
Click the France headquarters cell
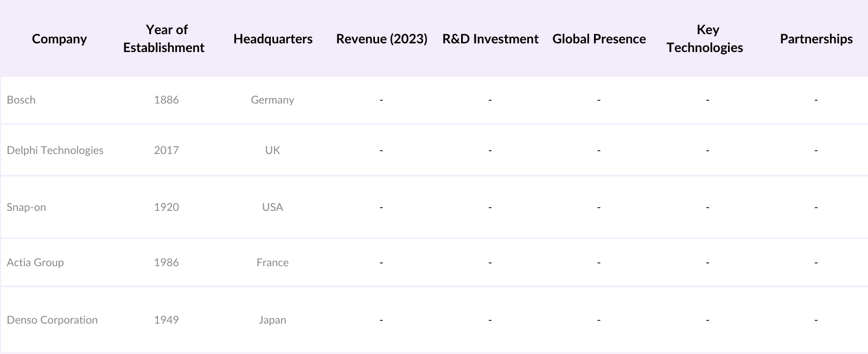pyautogui.click(x=272, y=262)
